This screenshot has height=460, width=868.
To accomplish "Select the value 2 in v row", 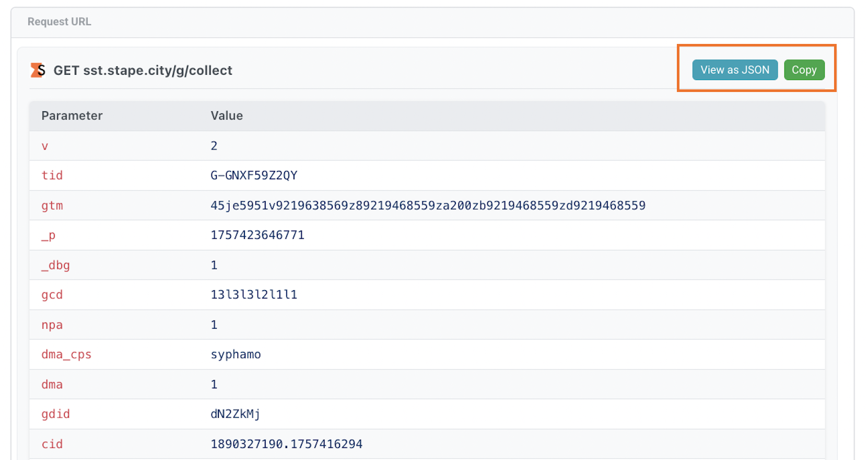I will pyautogui.click(x=214, y=146).
